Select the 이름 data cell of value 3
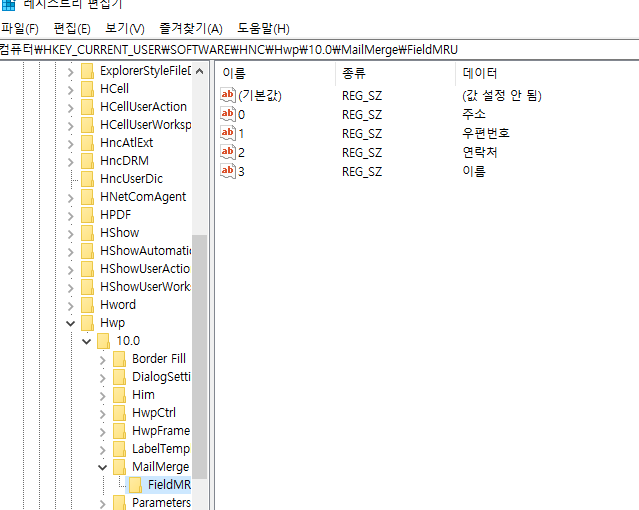Screen dimensions: 639x510 click(474, 171)
